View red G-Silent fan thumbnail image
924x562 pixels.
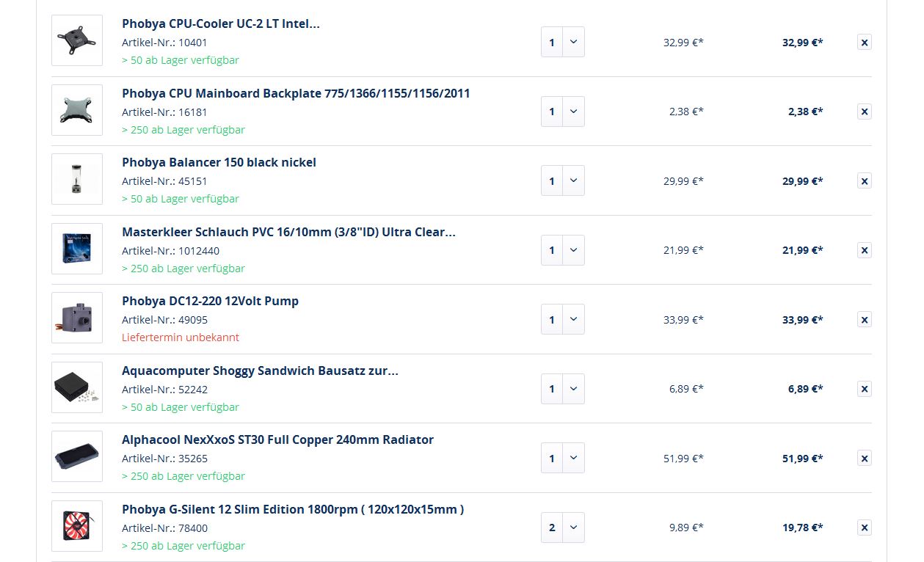77,526
